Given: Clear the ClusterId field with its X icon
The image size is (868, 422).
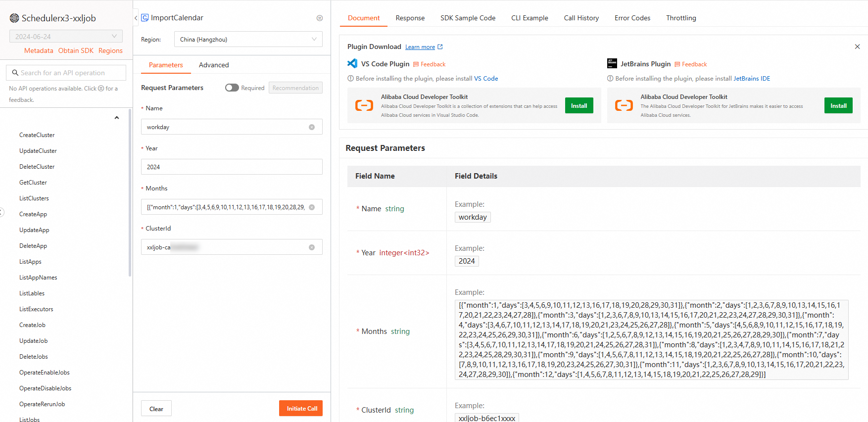Looking at the screenshot, I should (x=312, y=247).
